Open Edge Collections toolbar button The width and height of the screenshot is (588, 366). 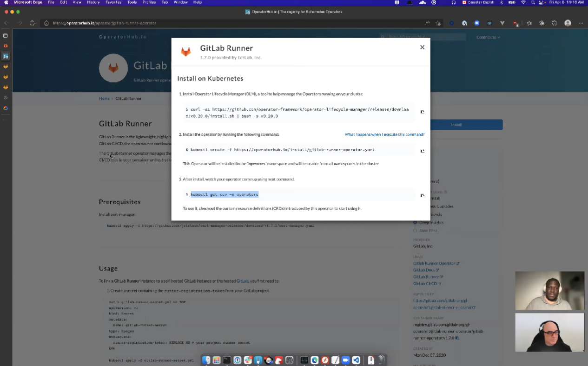(x=542, y=23)
